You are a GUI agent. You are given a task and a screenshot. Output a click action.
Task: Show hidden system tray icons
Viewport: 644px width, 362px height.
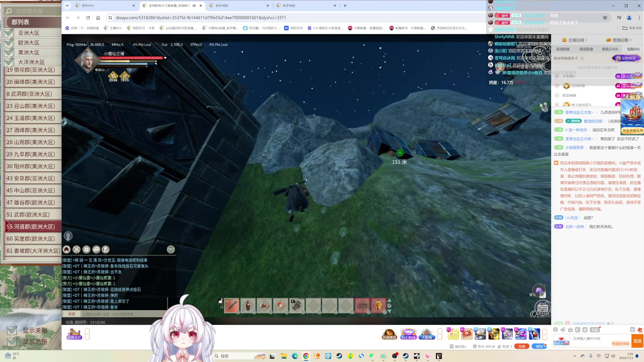pyautogui.click(x=575, y=356)
